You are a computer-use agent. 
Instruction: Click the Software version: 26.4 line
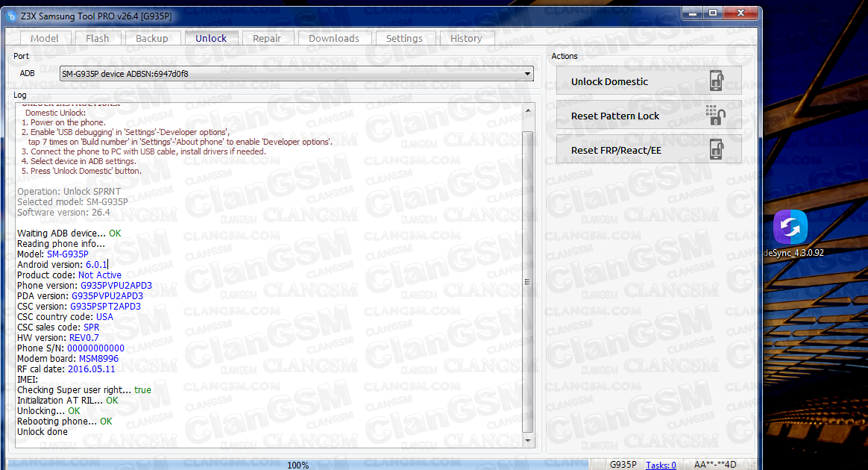tap(63, 213)
